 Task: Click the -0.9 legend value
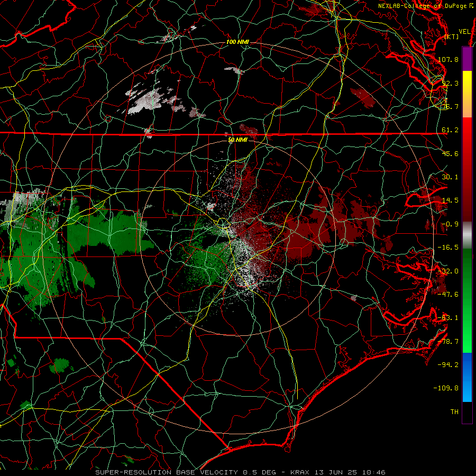point(450,224)
